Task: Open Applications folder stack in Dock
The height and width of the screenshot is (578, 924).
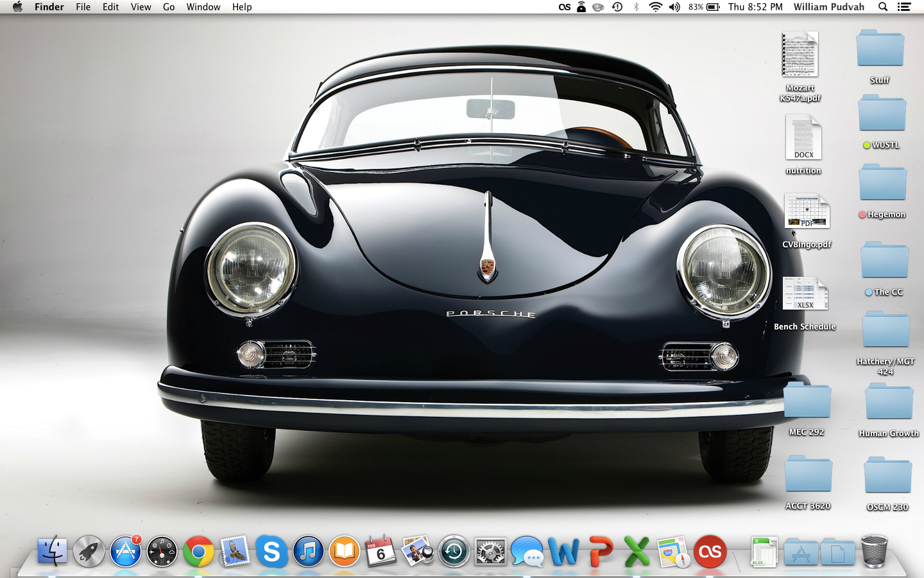Action: pos(801,552)
